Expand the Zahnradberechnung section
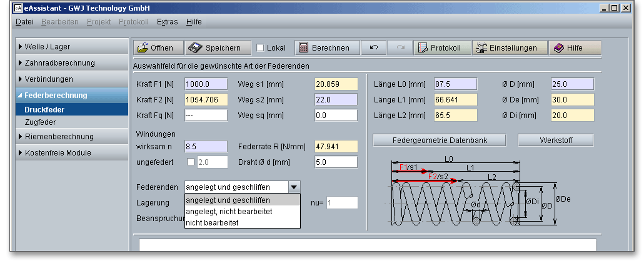This screenshot has height=261, width=644. pyautogui.click(x=59, y=63)
